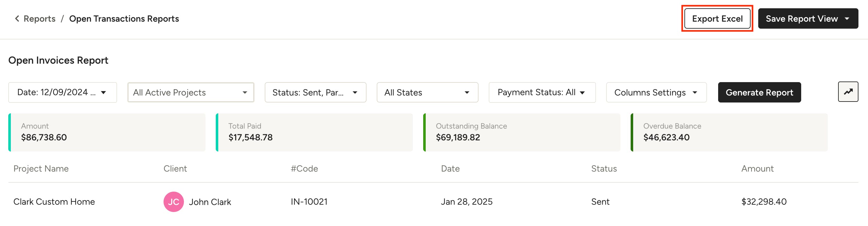This screenshot has width=868, height=226.
Task: Click the back chevron beside Reports
Action: pyautogui.click(x=17, y=18)
